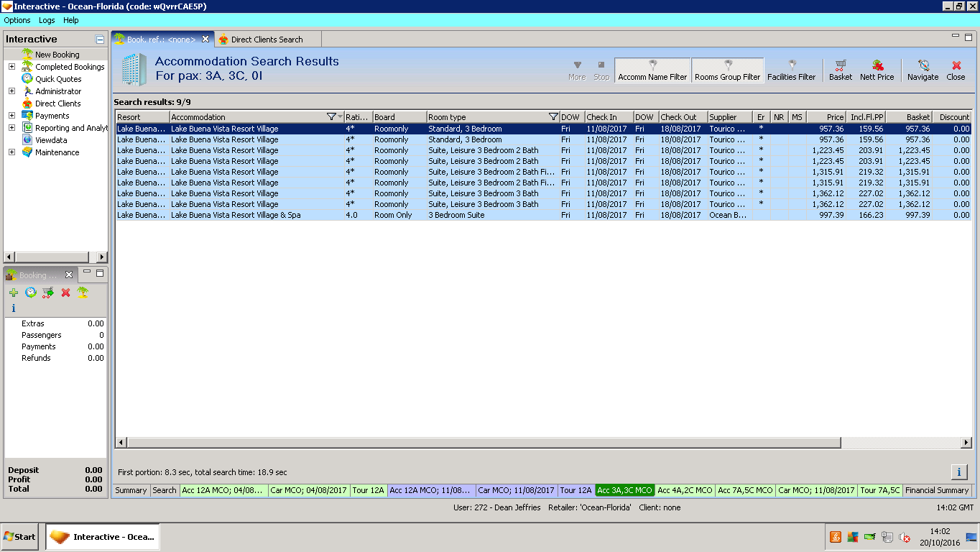The image size is (980, 552).
Task: Switch to the Direct Clients Search tab
Action: pyautogui.click(x=268, y=40)
